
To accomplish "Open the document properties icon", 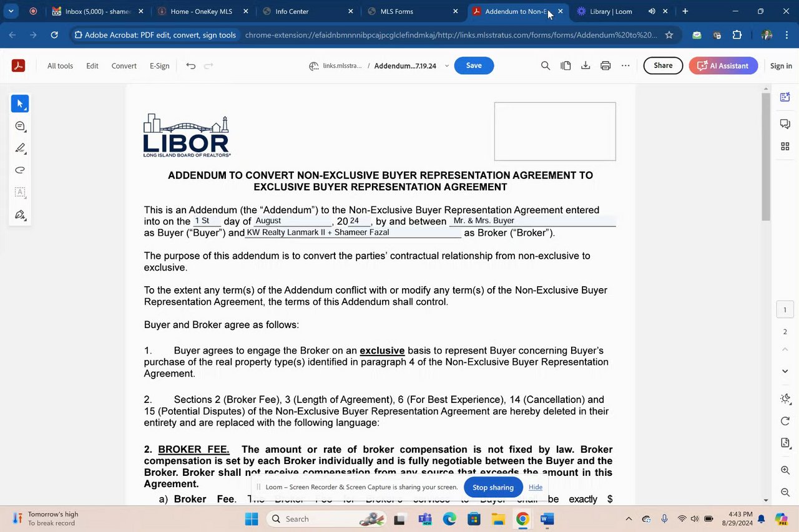I will click(785, 443).
